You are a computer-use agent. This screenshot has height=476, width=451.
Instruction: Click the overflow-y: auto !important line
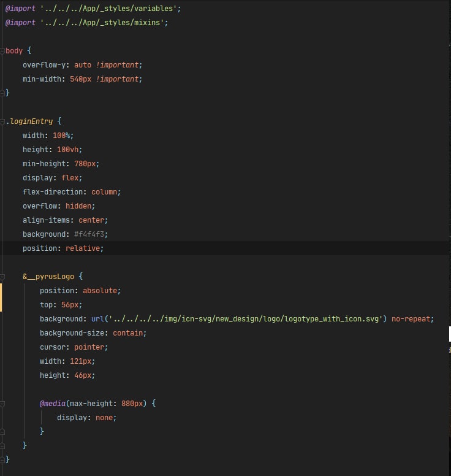pos(82,65)
